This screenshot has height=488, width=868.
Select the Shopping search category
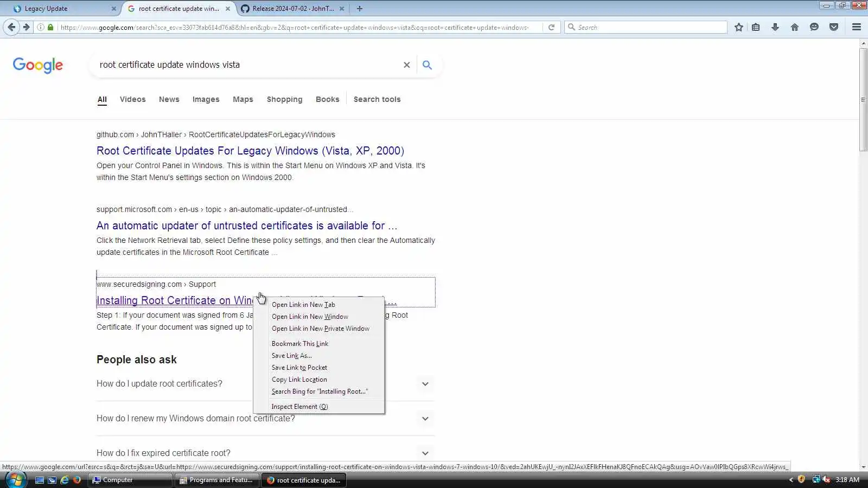click(285, 99)
